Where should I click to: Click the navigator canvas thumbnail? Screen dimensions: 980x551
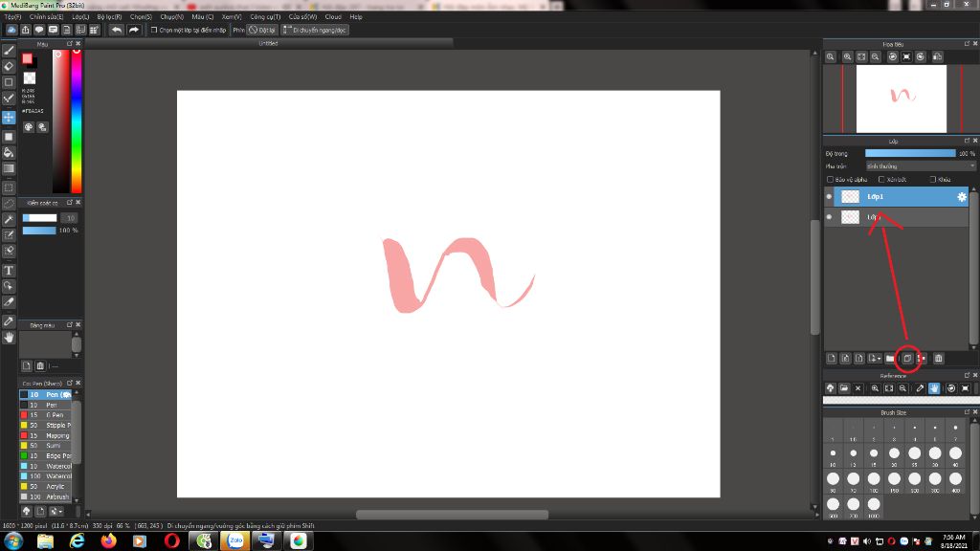(x=902, y=99)
